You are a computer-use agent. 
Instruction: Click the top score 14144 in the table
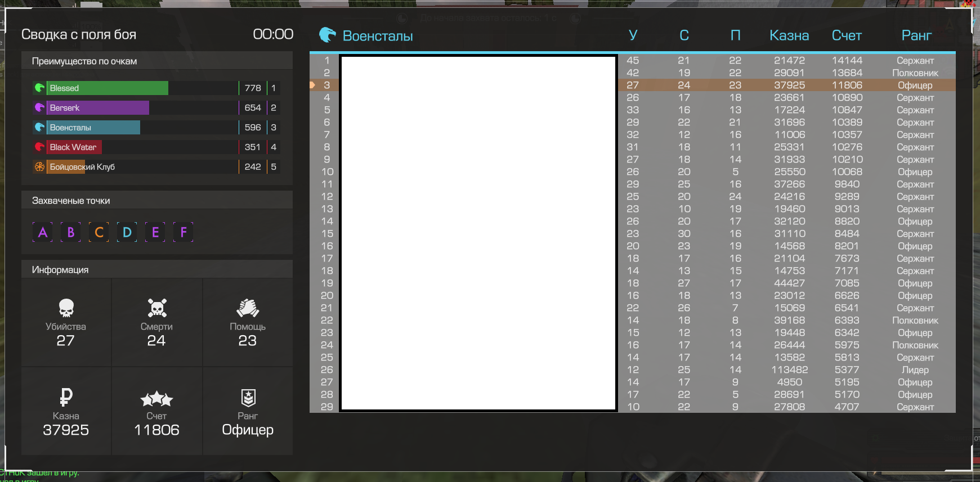point(847,60)
